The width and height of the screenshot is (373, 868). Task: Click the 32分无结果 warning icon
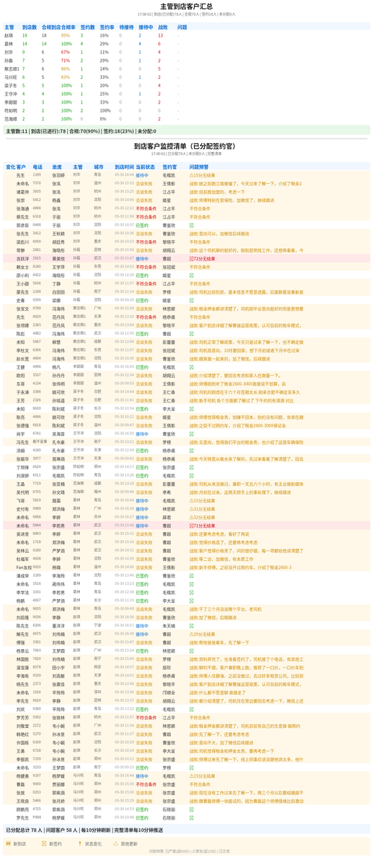pyautogui.click(x=192, y=517)
